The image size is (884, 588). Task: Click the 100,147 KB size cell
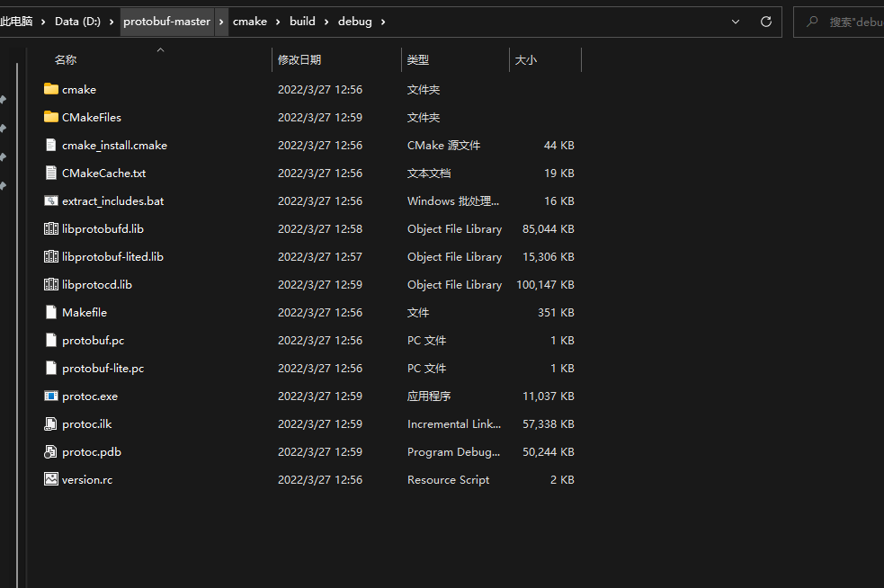(545, 285)
